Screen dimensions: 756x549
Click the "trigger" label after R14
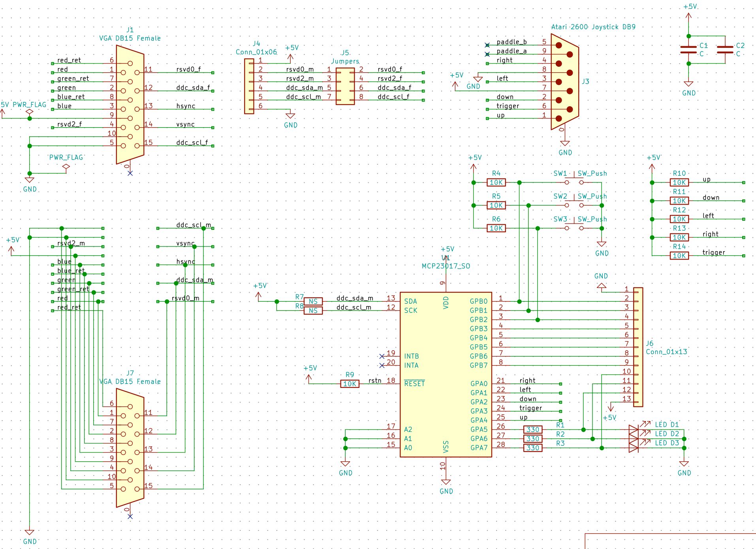[x=714, y=252]
